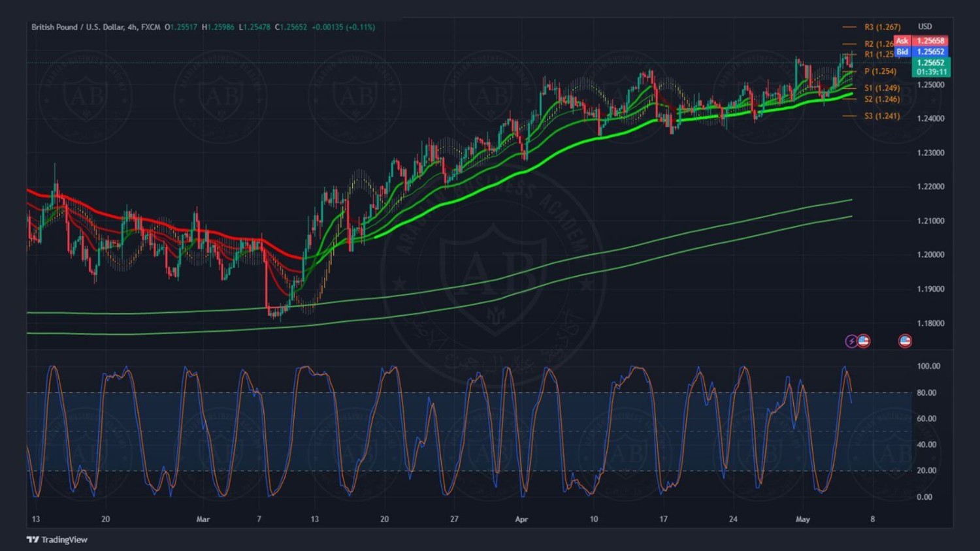Viewport: 980px width, 551px height.
Task: Click date 10 on the time axis
Action: 594,519
